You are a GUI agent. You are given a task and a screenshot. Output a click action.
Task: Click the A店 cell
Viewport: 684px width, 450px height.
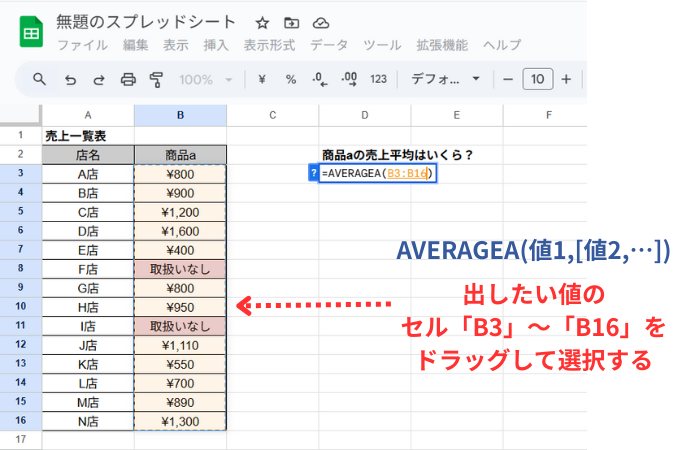tap(88, 174)
